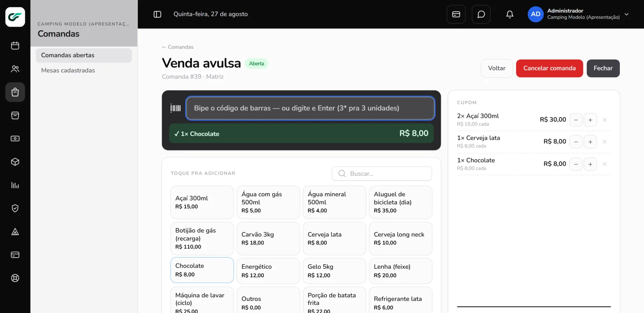Increase Açaí 300ml quantity with plus
This screenshot has height=313, width=644.
click(590, 120)
